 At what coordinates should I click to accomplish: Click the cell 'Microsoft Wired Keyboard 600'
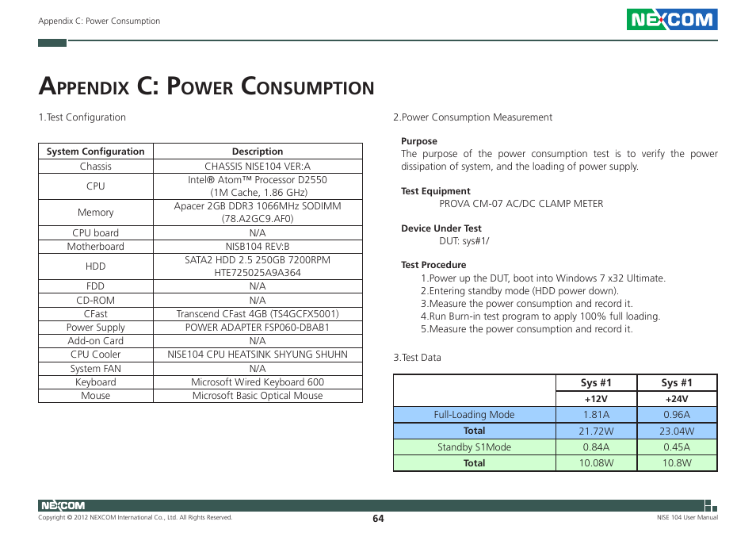258,382
